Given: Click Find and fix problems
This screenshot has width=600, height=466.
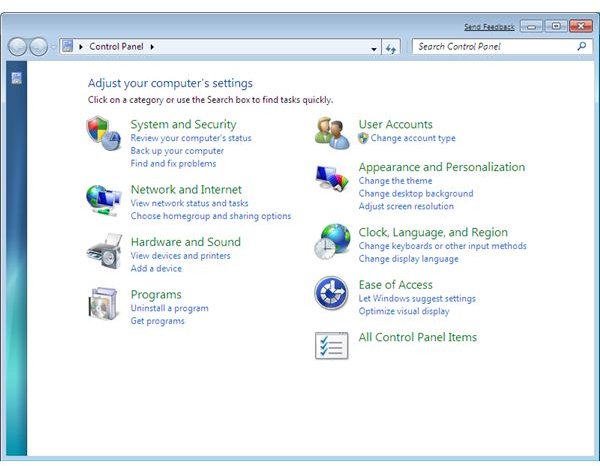Looking at the screenshot, I should (x=173, y=163).
